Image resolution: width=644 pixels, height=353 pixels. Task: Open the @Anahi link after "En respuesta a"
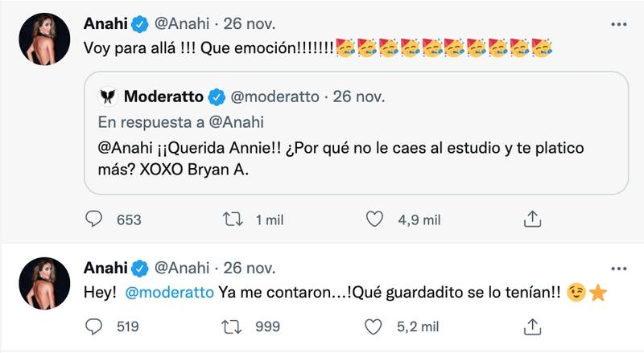click(x=239, y=122)
